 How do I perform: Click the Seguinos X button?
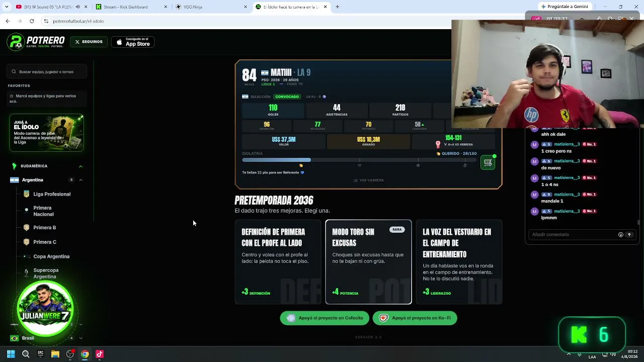tap(89, 42)
